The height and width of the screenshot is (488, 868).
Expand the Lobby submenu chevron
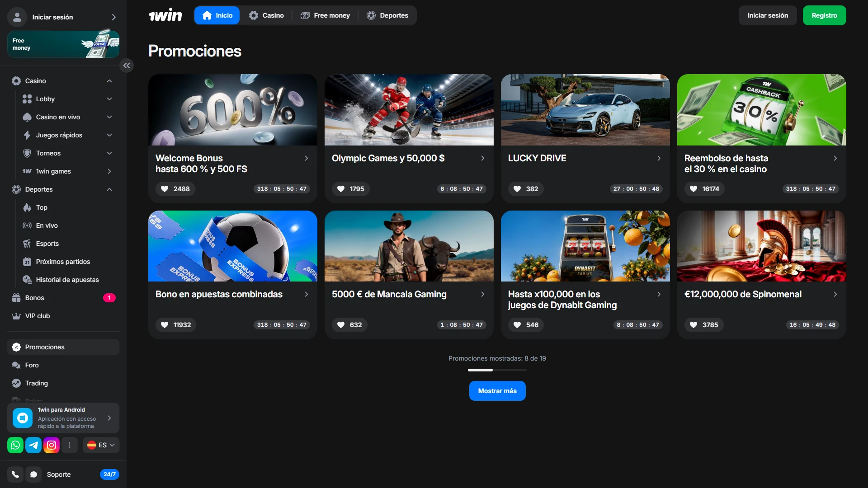[109, 99]
